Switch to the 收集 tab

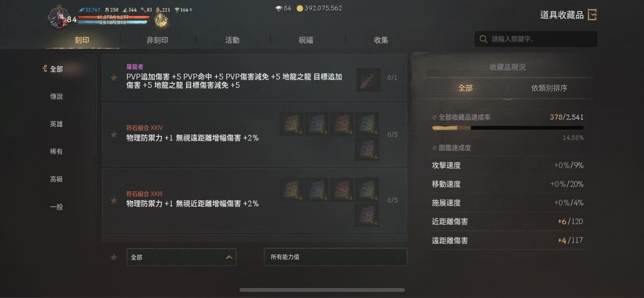coord(381,40)
